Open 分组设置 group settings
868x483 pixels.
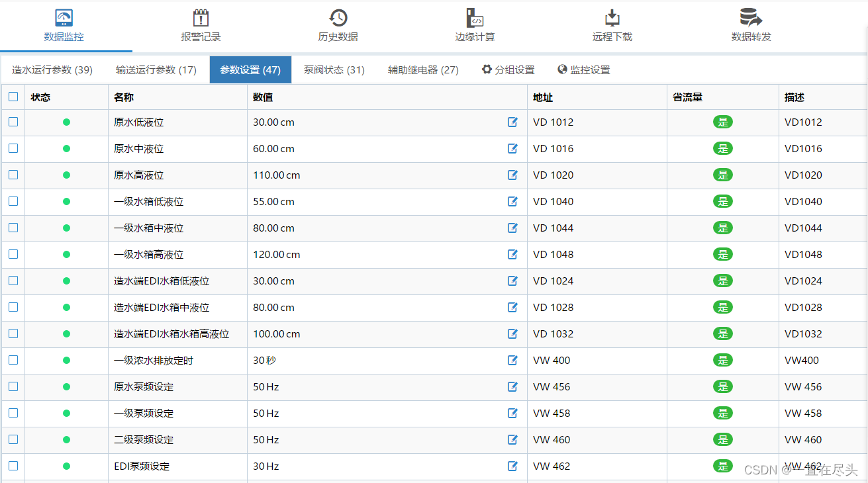point(508,69)
